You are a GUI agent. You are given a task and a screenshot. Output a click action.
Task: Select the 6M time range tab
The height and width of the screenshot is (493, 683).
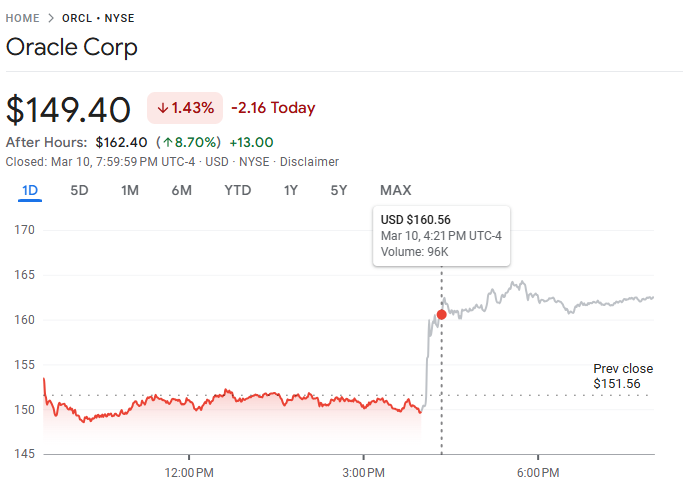181,191
